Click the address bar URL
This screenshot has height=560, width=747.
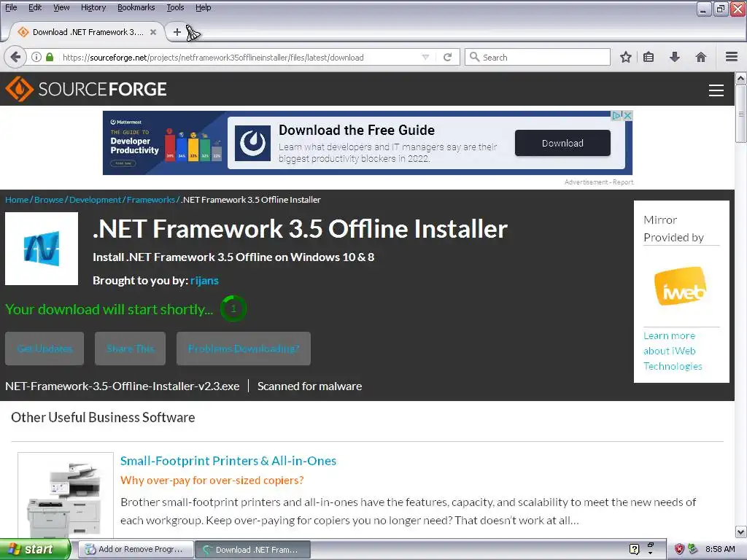click(213, 58)
